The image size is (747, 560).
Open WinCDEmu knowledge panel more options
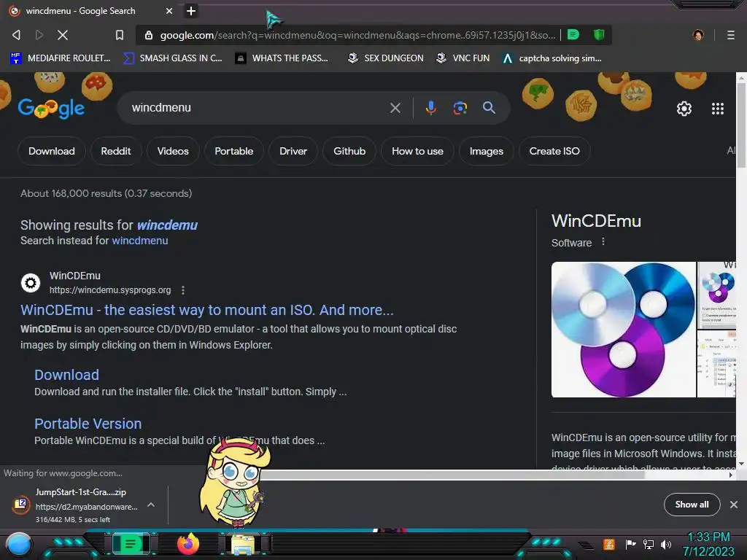point(603,242)
